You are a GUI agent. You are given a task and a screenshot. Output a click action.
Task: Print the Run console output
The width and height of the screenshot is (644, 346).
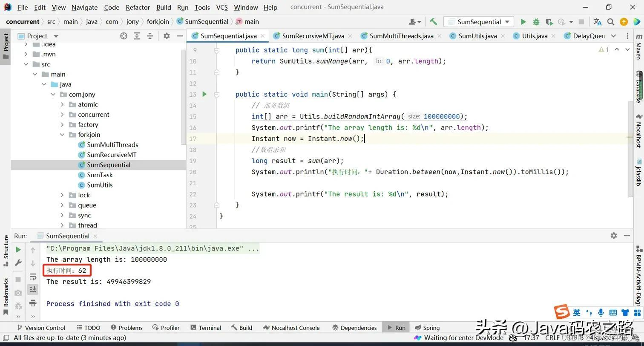(33, 303)
